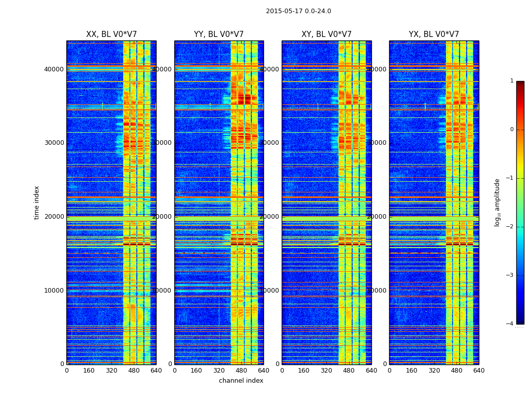Click the yellow region of the colorbar near -1
Viewport: 532px width, 405px height.
coord(520,178)
